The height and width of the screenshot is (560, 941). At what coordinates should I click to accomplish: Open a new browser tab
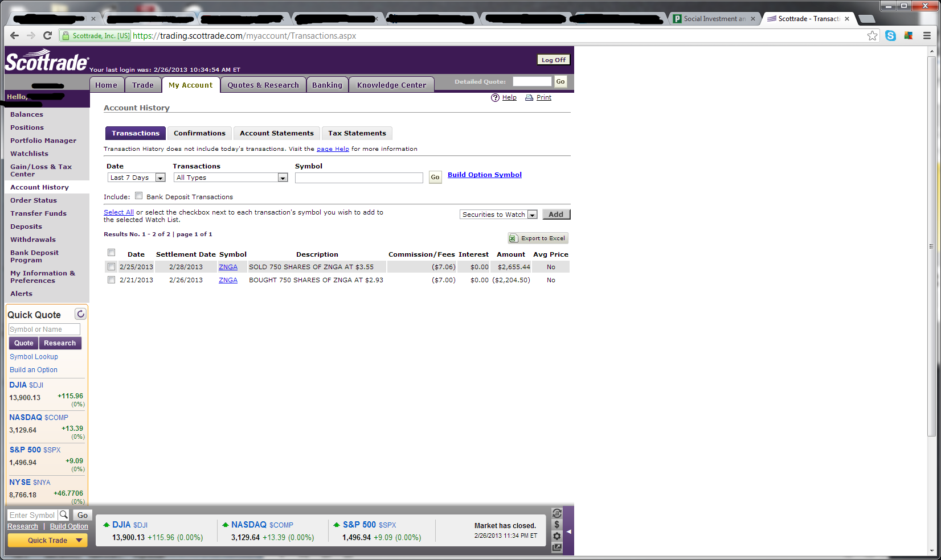tap(866, 19)
